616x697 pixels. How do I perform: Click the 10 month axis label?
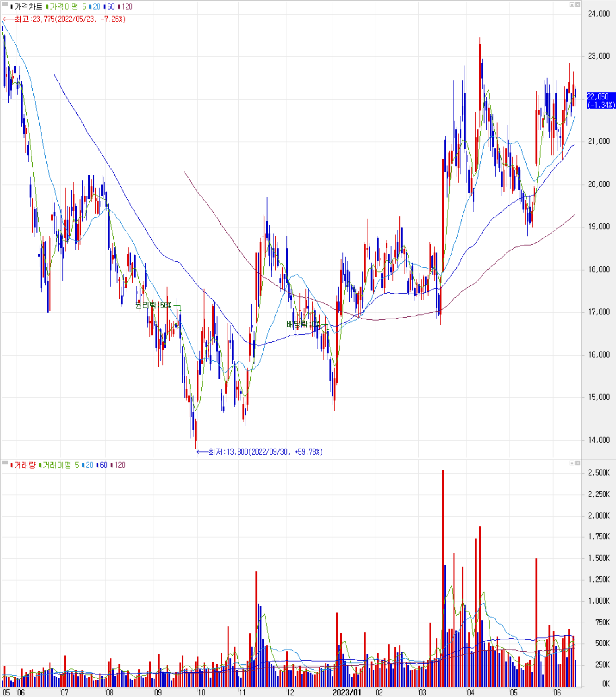(202, 693)
